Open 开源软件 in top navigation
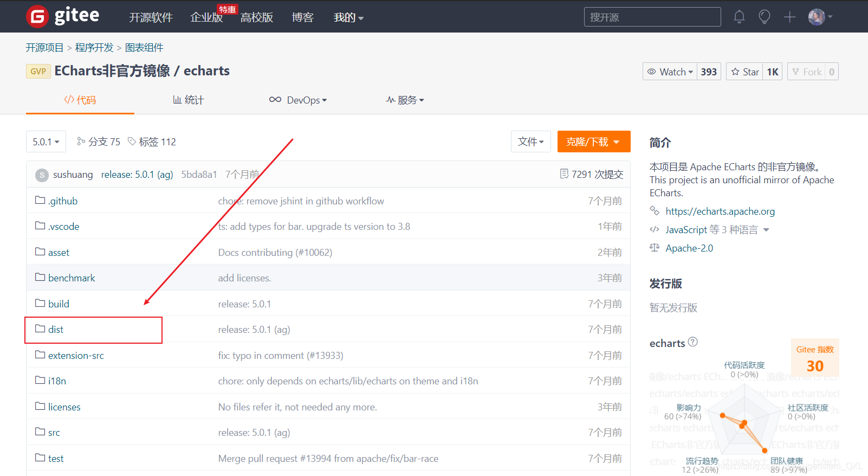This screenshot has height=476, width=868. click(x=151, y=17)
